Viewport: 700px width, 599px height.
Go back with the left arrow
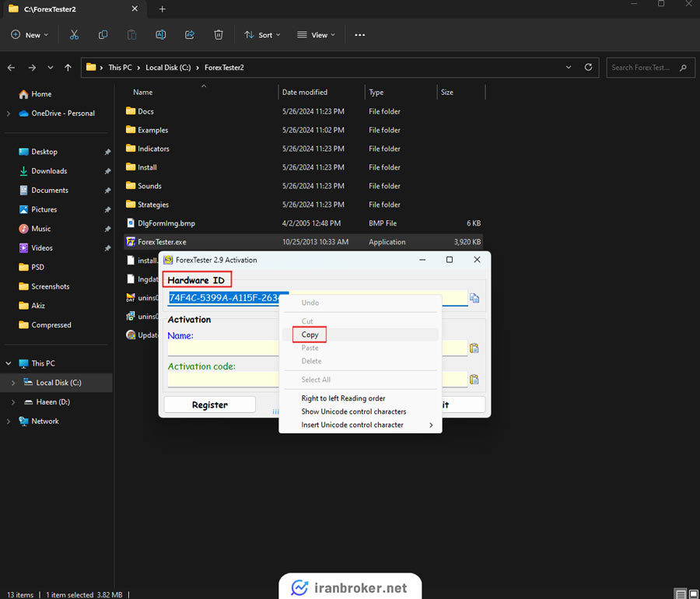tap(11, 68)
